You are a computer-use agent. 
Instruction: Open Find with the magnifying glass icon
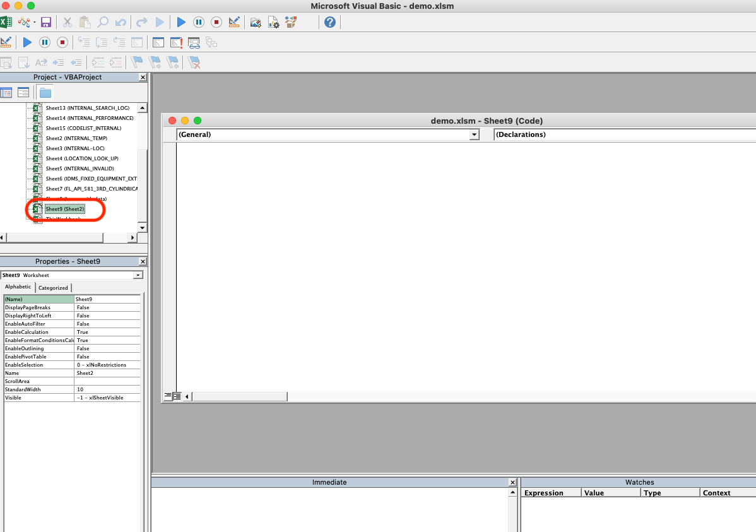tap(103, 22)
